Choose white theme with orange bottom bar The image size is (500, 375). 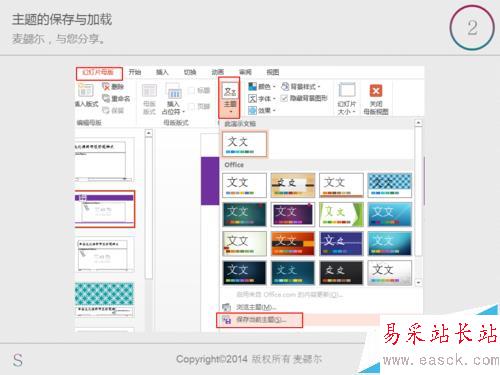pos(341,185)
